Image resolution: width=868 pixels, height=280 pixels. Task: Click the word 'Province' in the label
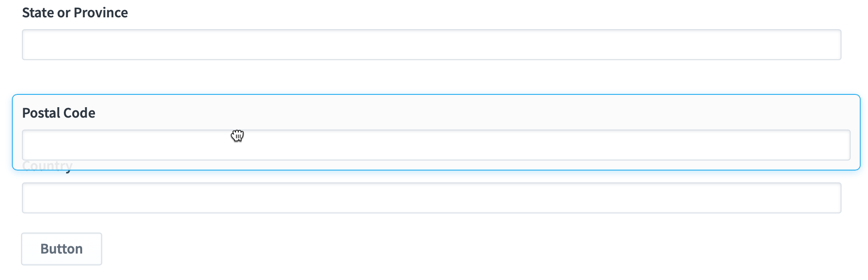pyautogui.click(x=101, y=13)
